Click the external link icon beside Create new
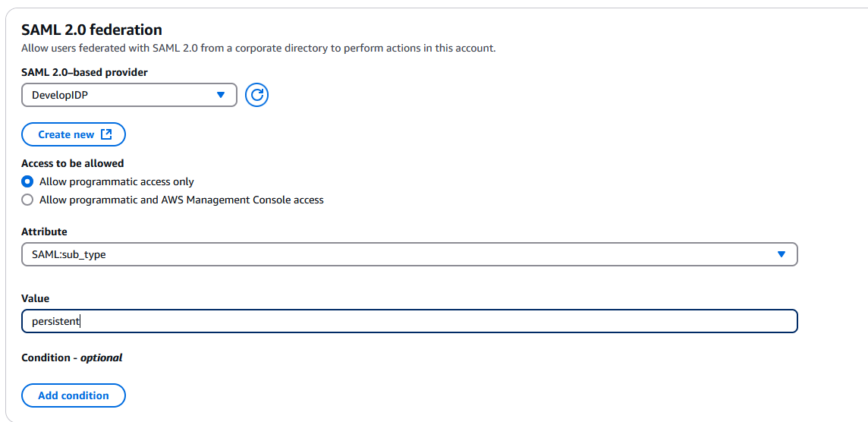The width and height of the screenshot is (868, 422). (107, 134)
